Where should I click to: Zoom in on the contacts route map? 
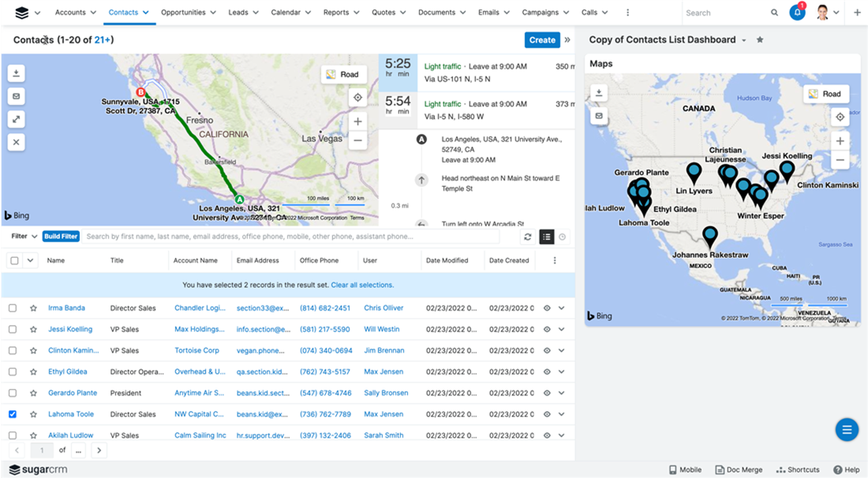click(358, 121)
